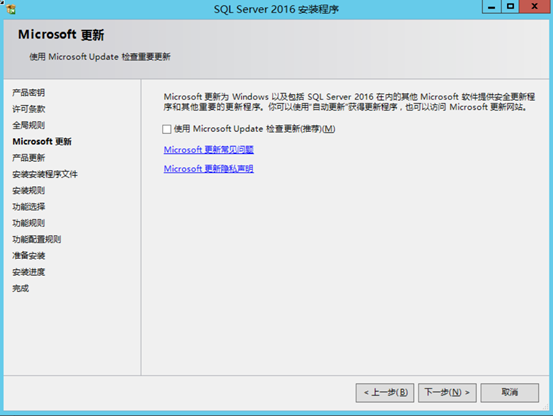Viewport: 553px width, 416px height.
Task: Select the 产品密钥 step in the sidebar
Action: tap(29, 93)
